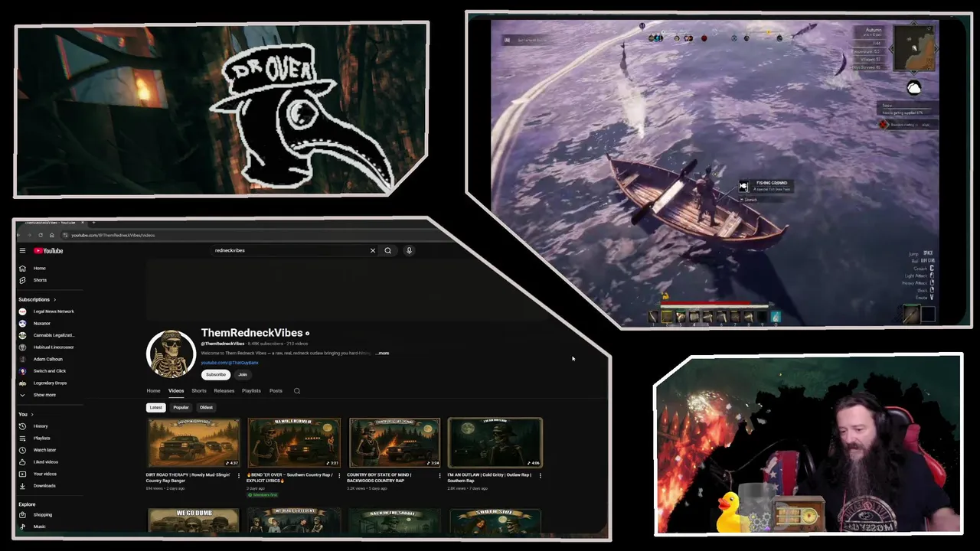Open options for DIRT ROAD THERAPY video
This screenshot has width=980, height=551.
click(239, 475)
